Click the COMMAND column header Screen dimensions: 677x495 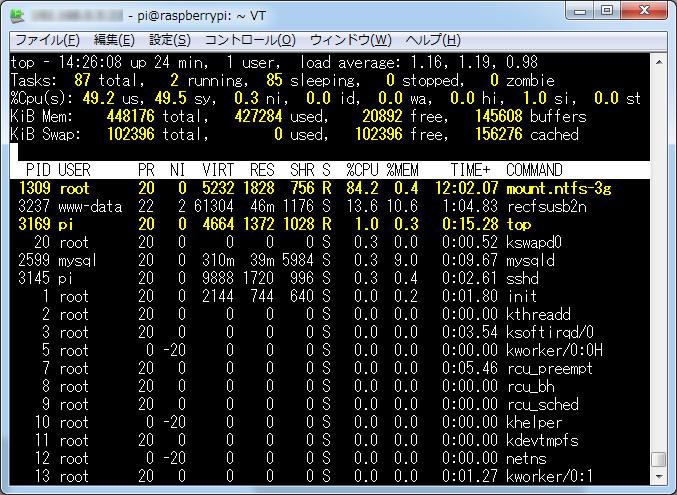tap(534, 170)
